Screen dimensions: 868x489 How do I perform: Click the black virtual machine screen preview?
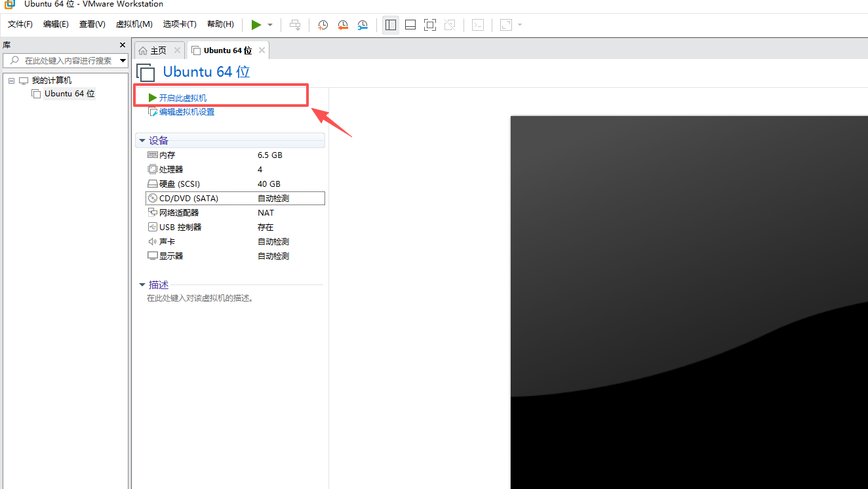pos(689,302)
